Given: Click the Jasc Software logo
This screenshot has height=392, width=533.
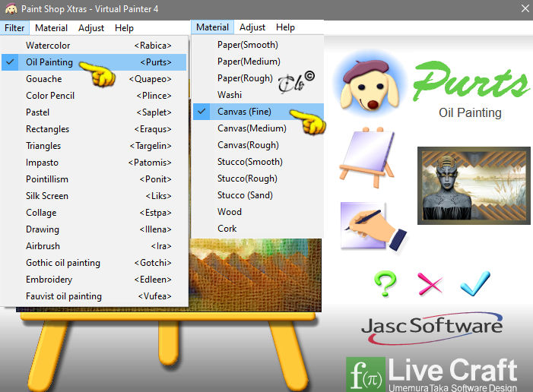Looking at the screenshot, I should 432,328.
